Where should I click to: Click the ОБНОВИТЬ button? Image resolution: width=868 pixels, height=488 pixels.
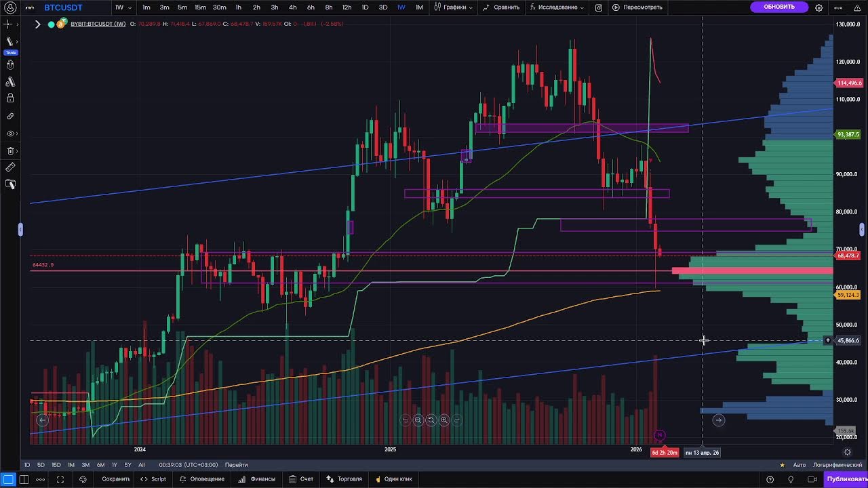779,7
